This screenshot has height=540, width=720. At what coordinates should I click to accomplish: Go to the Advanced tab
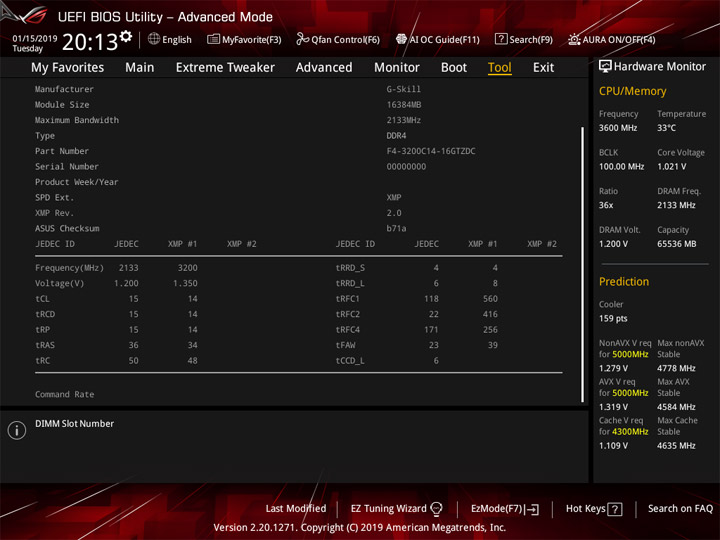coord(324,68)
